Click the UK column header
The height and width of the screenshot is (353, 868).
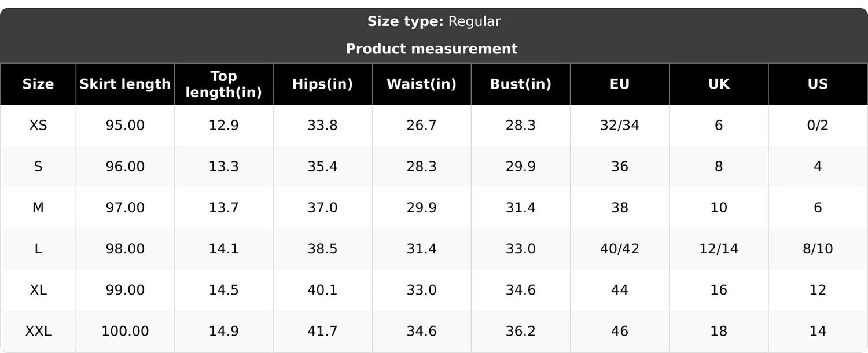[x=719, y=84]
